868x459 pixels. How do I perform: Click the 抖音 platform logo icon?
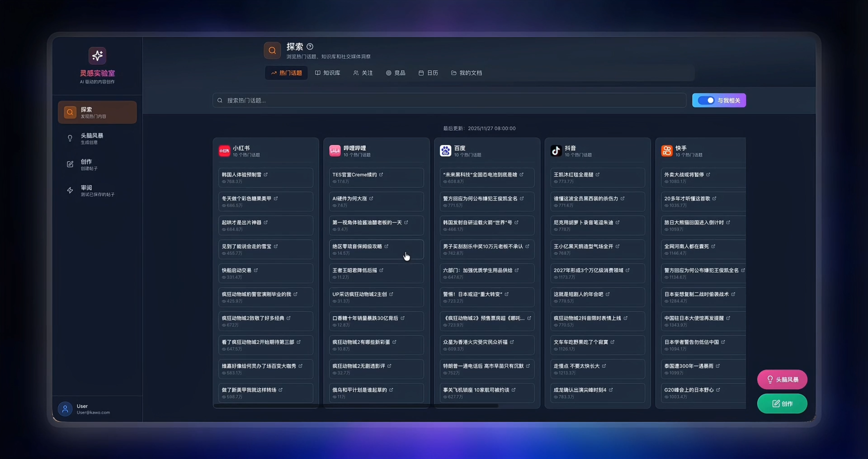556,151
